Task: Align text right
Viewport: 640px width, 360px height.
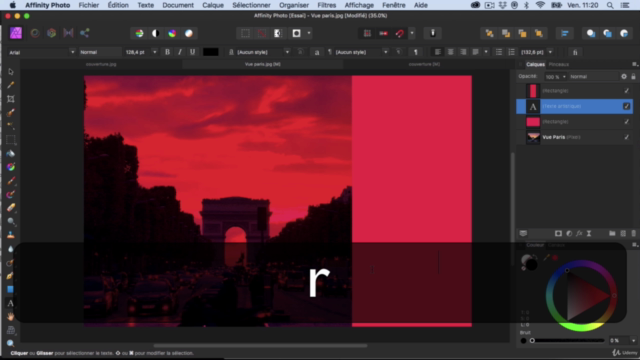Action: tap(463, 52)
